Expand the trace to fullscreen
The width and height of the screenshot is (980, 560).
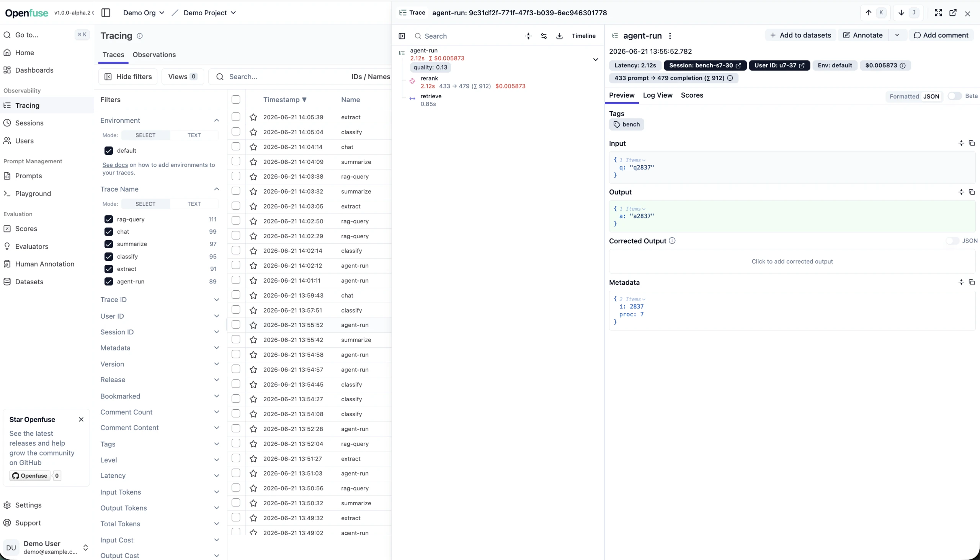pyautogui.click(x=938, y=13)
